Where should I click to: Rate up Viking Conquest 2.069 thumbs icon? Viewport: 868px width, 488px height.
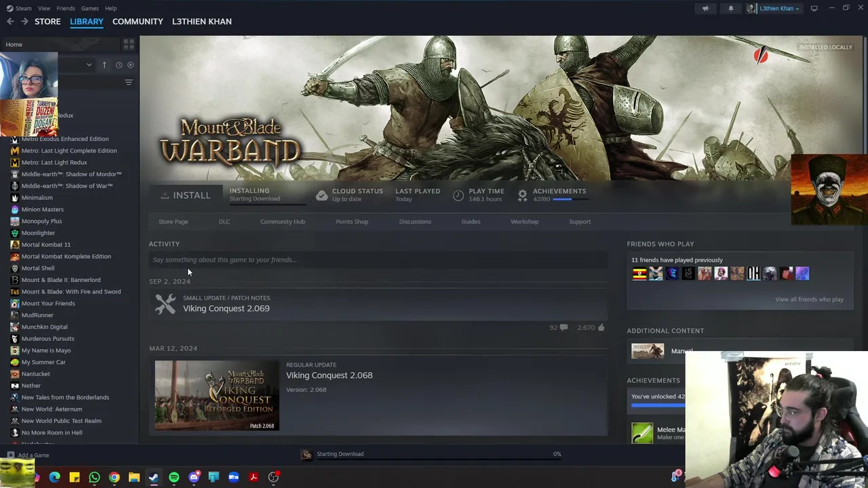[x=601, y=327]
